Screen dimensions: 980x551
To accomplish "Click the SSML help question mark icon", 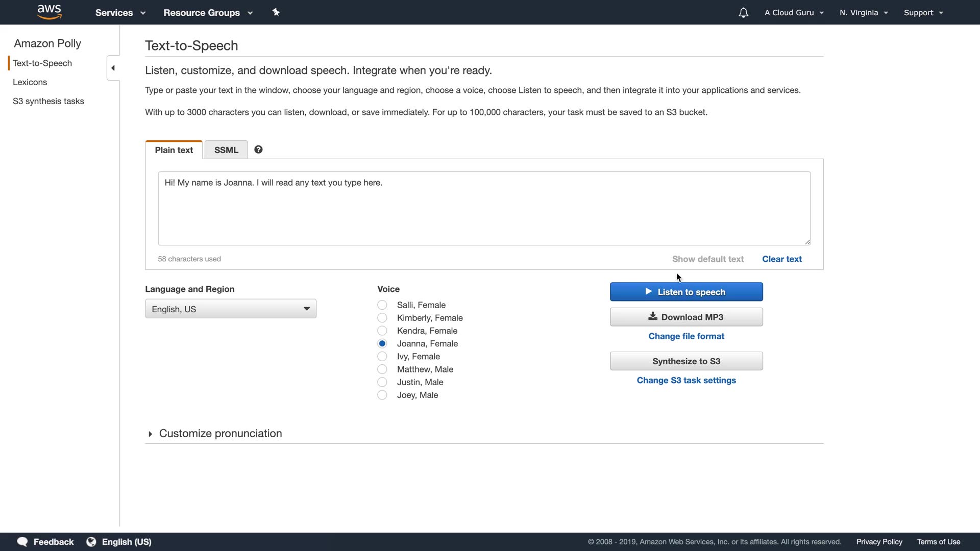I will 258,149.
